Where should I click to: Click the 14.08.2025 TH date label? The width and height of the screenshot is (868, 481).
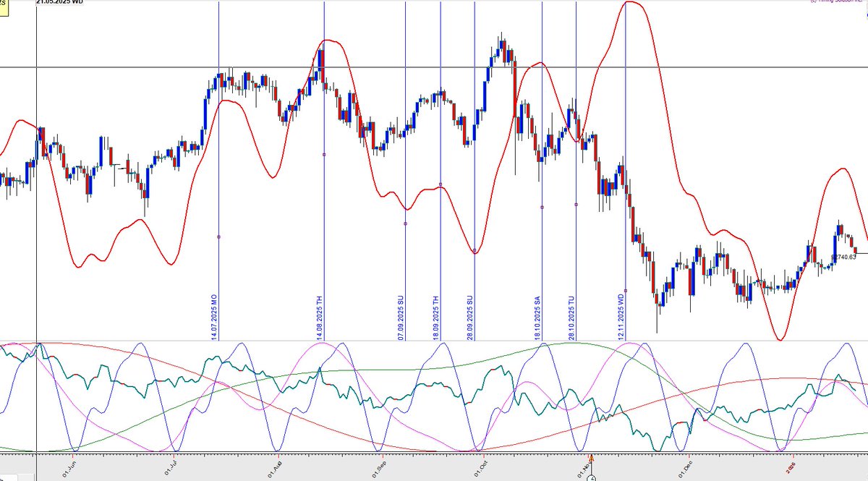pyautogui.click(x=320, y=317)
